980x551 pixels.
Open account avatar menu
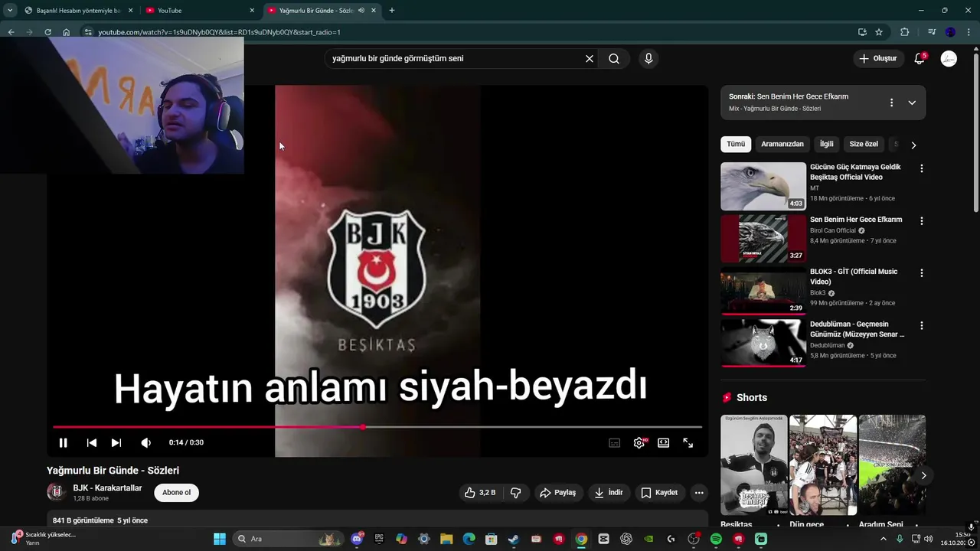point(949,58)
